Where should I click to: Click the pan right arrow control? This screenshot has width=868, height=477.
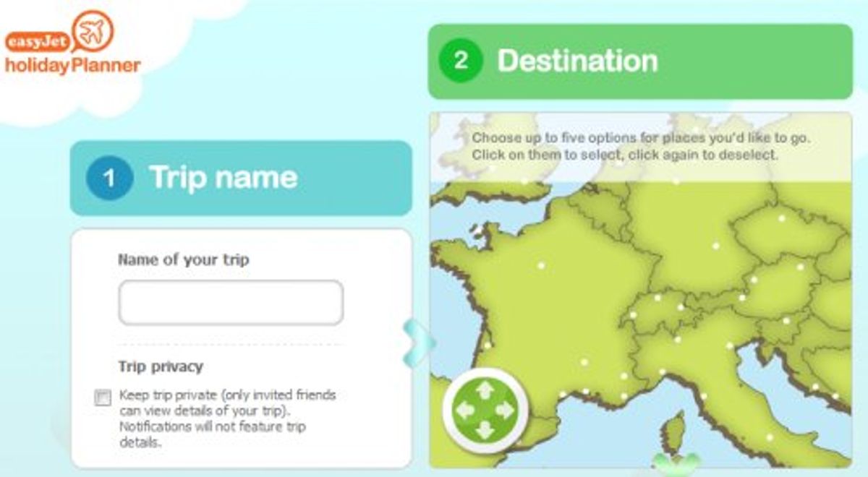pos(505,410)
